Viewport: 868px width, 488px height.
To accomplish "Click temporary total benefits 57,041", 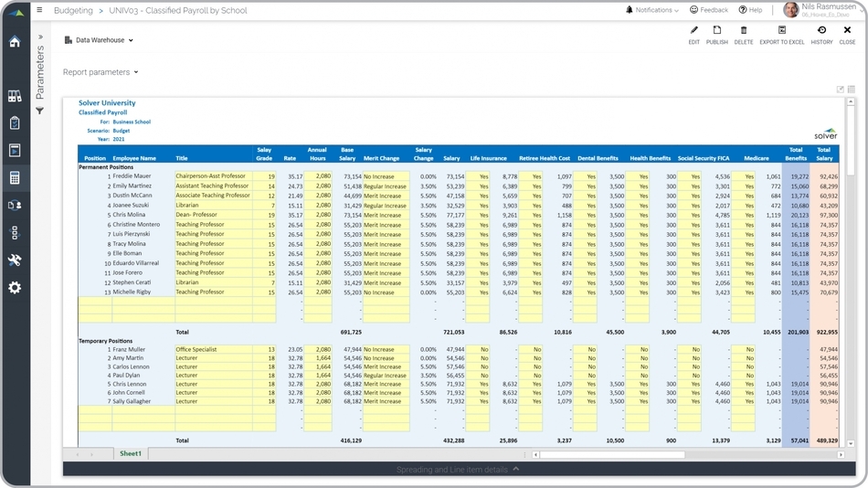I will coord(799,440).
